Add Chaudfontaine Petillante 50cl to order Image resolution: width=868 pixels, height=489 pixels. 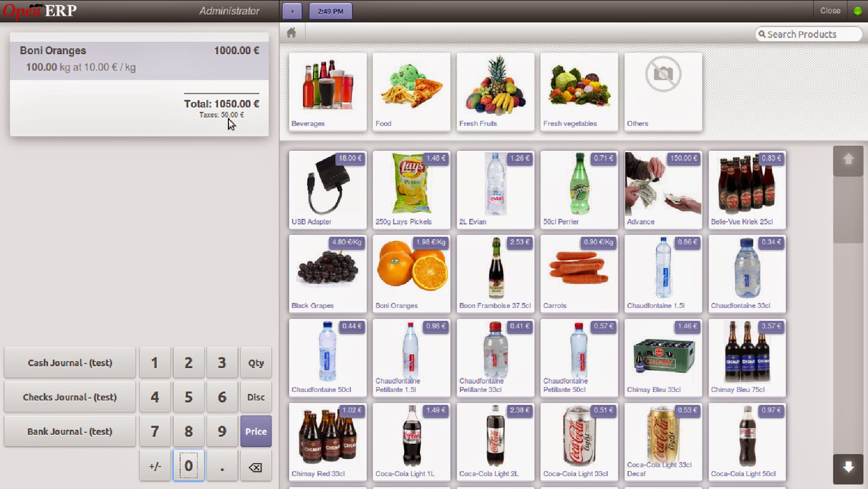tap(579, 358)
